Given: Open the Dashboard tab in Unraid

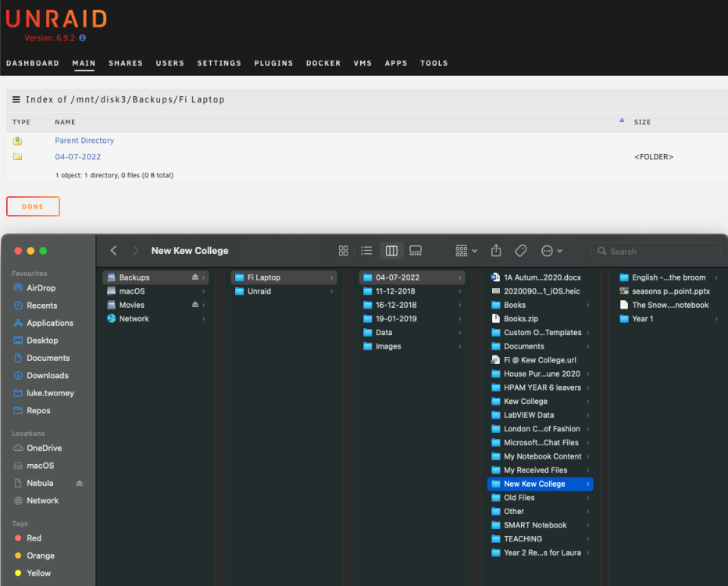Looking at the screenshot, I should [x=33, y=63].
